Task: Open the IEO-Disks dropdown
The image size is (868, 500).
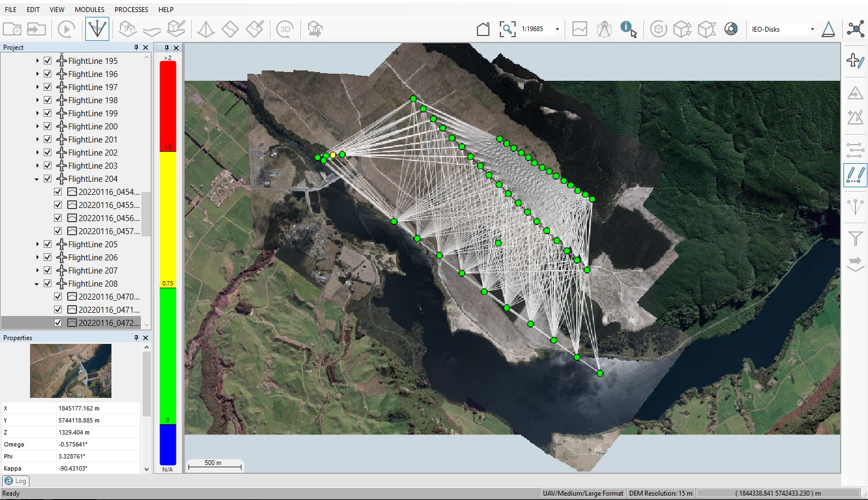Action: coord(812,29)
